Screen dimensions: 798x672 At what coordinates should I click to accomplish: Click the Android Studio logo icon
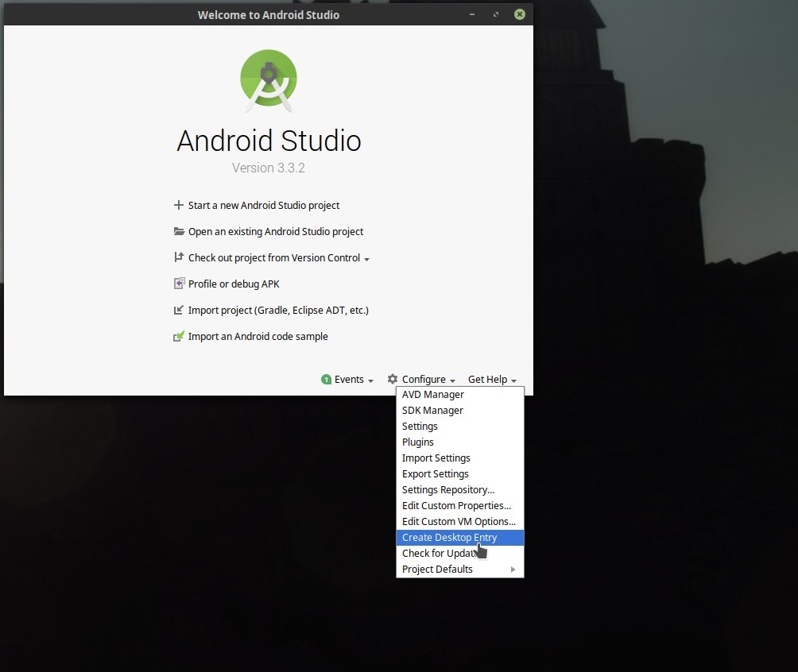pos(269,79)
